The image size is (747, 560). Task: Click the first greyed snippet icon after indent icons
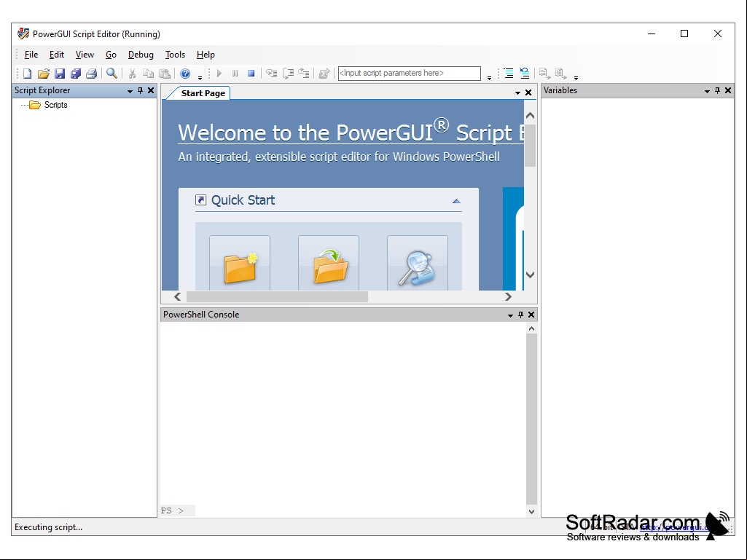tap(544, 74)
